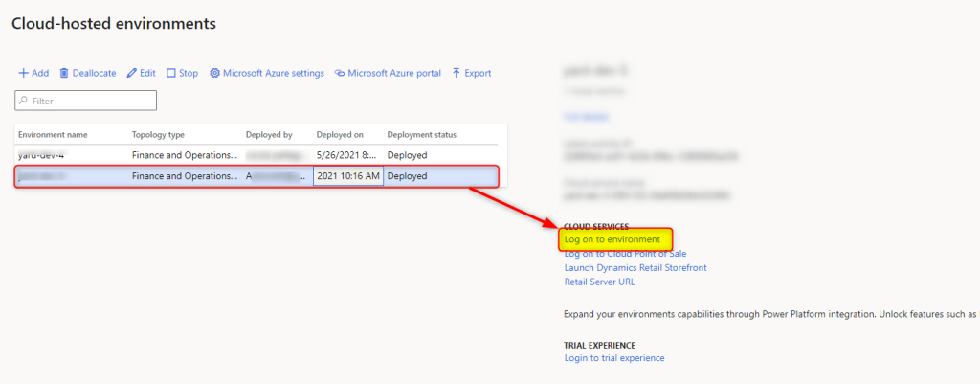Click the Export arrow icon
The width and height of the screenshot is (980, 384).
click(457, 73)
